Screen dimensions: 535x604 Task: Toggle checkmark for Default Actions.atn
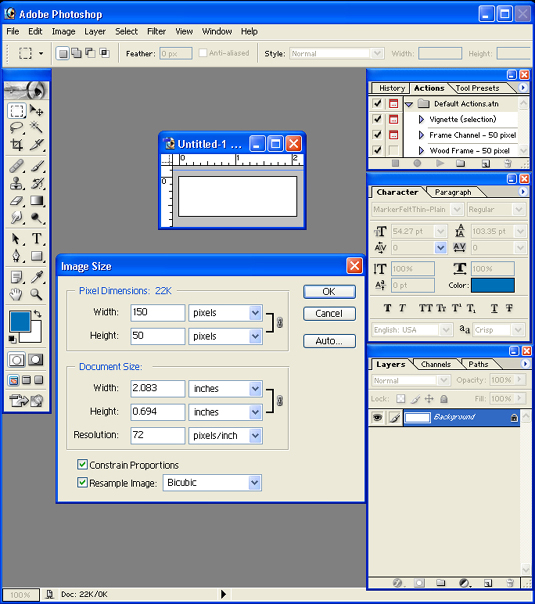tap(377, 103)
